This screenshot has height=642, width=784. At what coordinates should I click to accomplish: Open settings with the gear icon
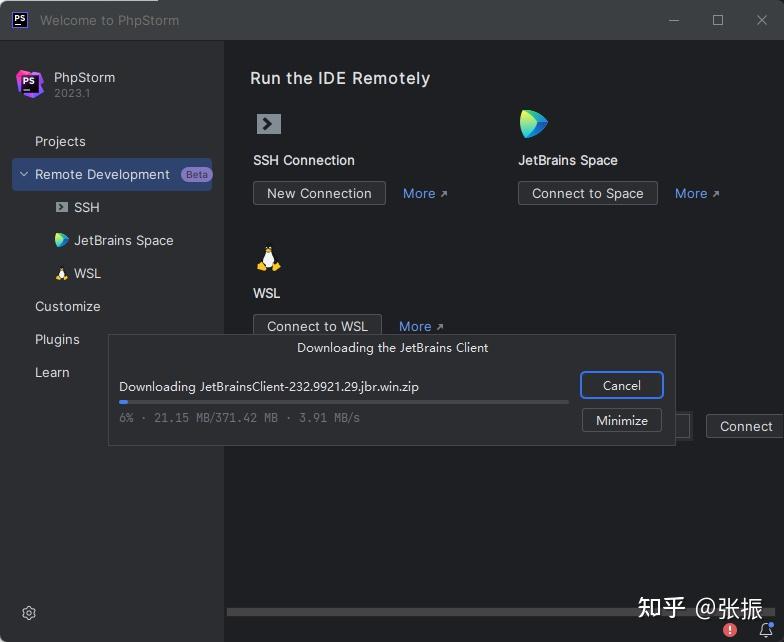point(29,613)
